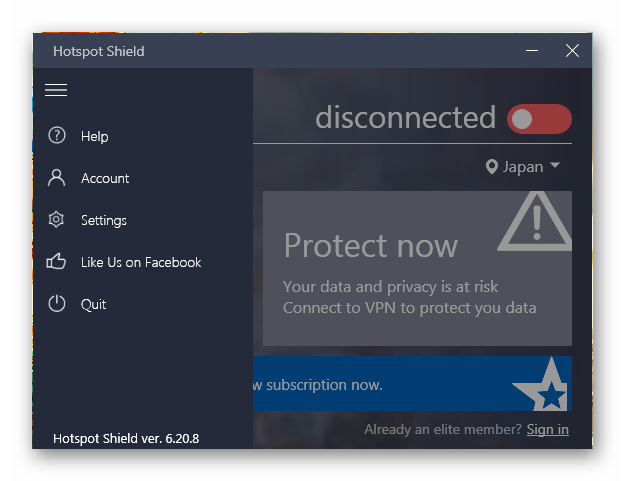Click the thumbs-up Facebook icon
This screenshot has width=625, height=481.
click(x=56, y=261)
